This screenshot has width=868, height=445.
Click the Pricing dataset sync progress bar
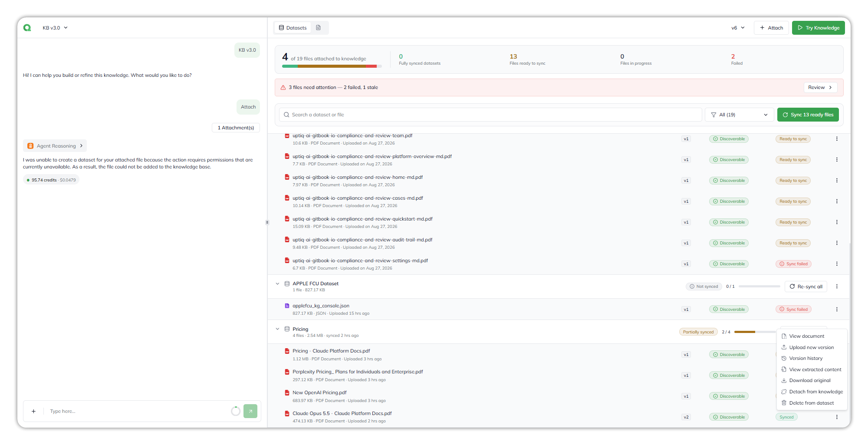point(755,332)
